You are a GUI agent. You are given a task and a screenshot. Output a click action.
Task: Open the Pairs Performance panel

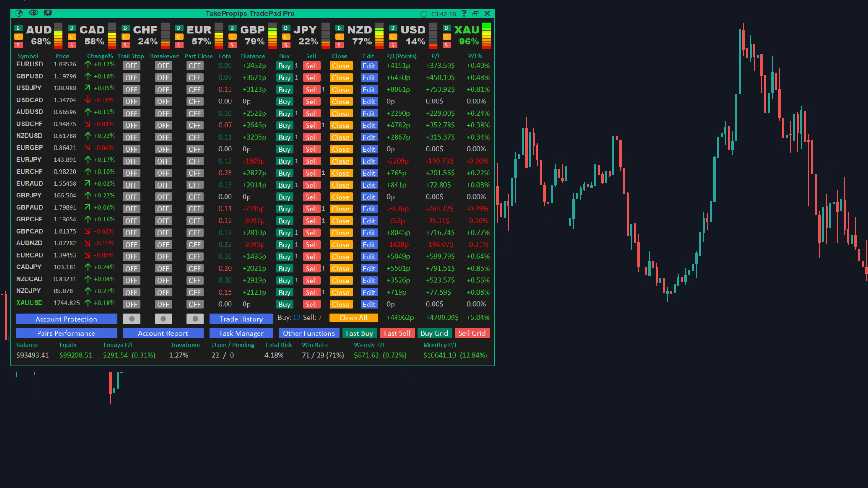point(66,333)
